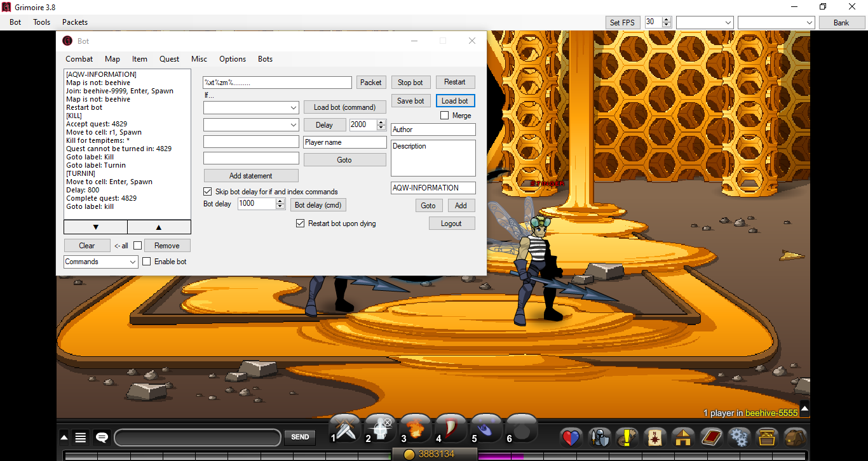The image size is (868, 461).
Task: Click the Save bot button
Action: pyautogui.click(x=410, y=101)
